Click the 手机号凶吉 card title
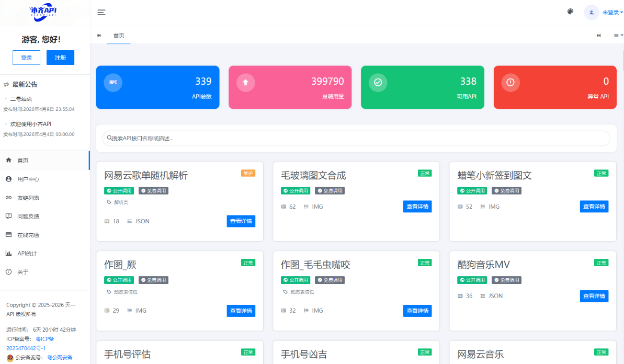624x364 pixels. pos(304,354)
